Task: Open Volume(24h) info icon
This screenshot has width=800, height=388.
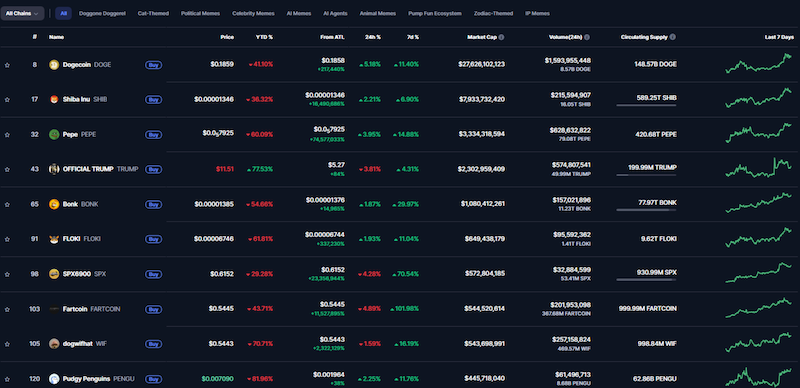Action: [587, 37]
